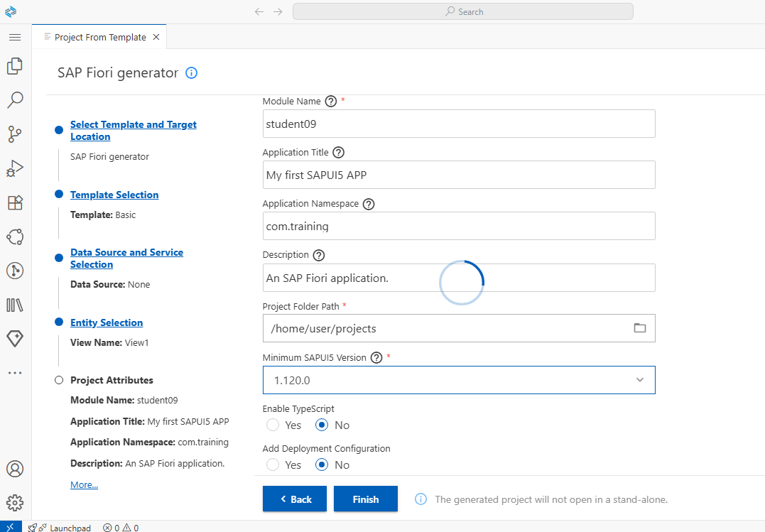
Task: Show help for Minimum SAPUI5 Version
Action: [x=376, y=358]
